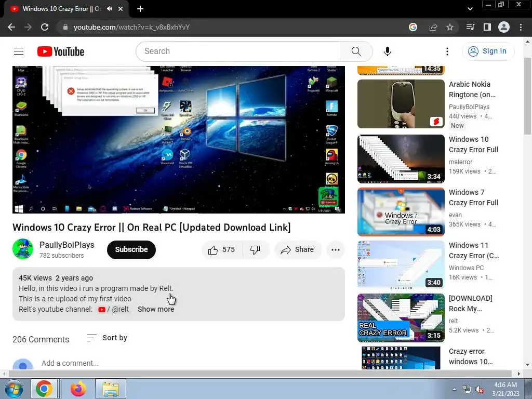Viewport: 532px width, 399px height.
Task: Open PaullyBoiPlays channel name link
Action: [67, 245]
